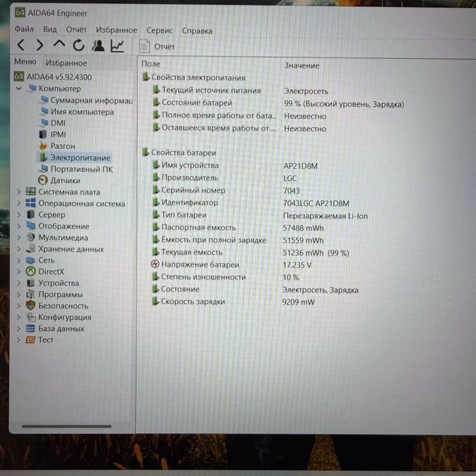Click the Конфигурация icon
476x476 pixels.
click(31, 317)
